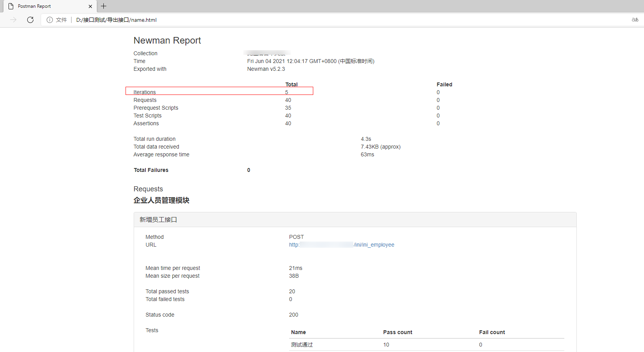Click the 测试通过 test name cell
This screenshot has height=352, width=644.
click(x=302, y=345)
